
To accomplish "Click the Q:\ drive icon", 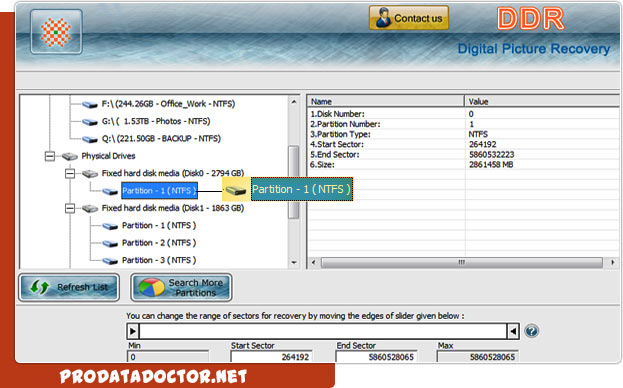I will [90, 139].
